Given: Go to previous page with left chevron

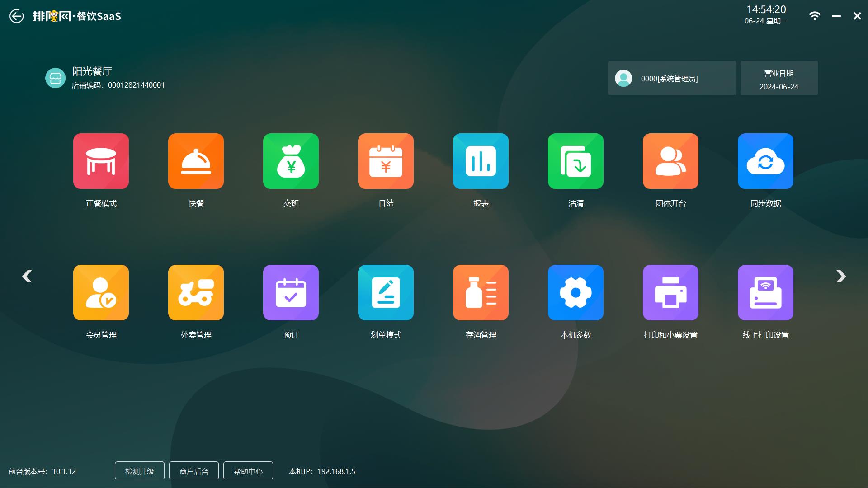Looking at the screenshot, I should (27, 276).
